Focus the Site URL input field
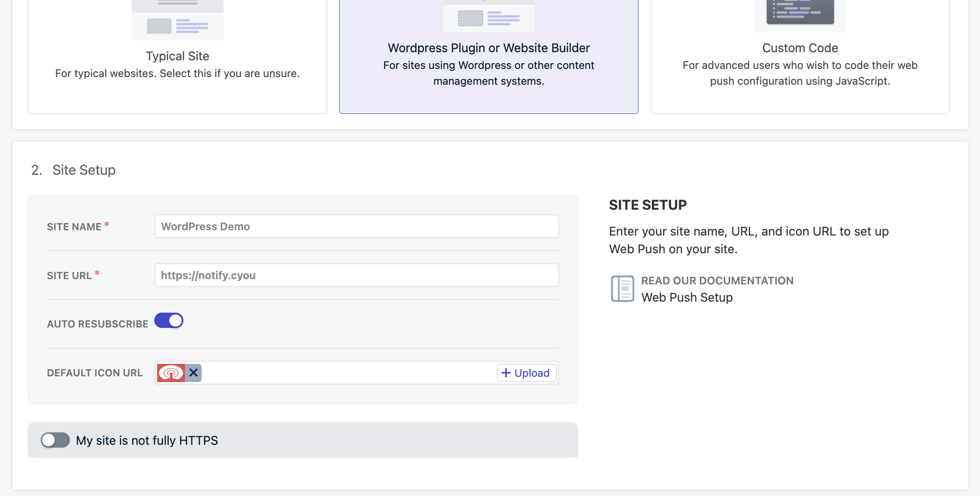980x496 pixels. [x=356, y=275]
